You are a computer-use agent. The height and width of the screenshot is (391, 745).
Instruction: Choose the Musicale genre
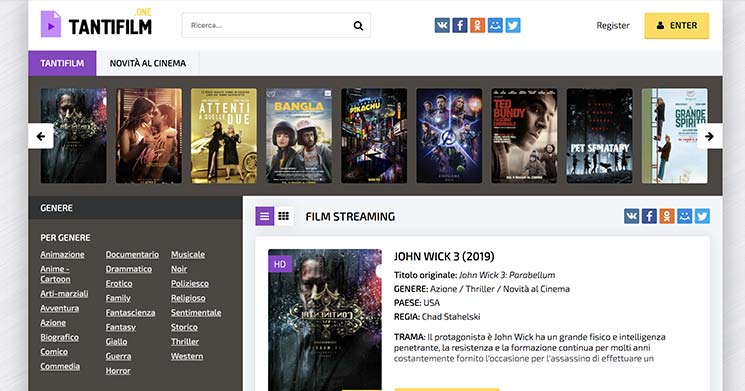[x=188, y=255]
